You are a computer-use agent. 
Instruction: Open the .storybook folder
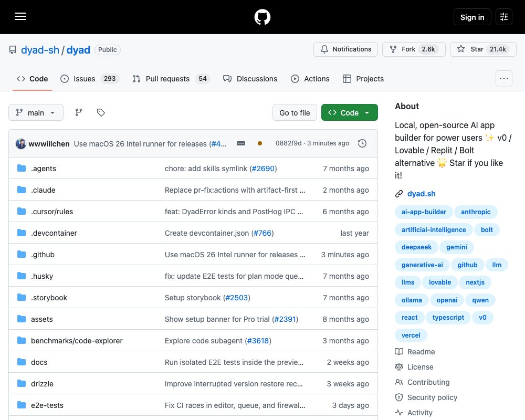pyautogui.click(x=49, y=298)
